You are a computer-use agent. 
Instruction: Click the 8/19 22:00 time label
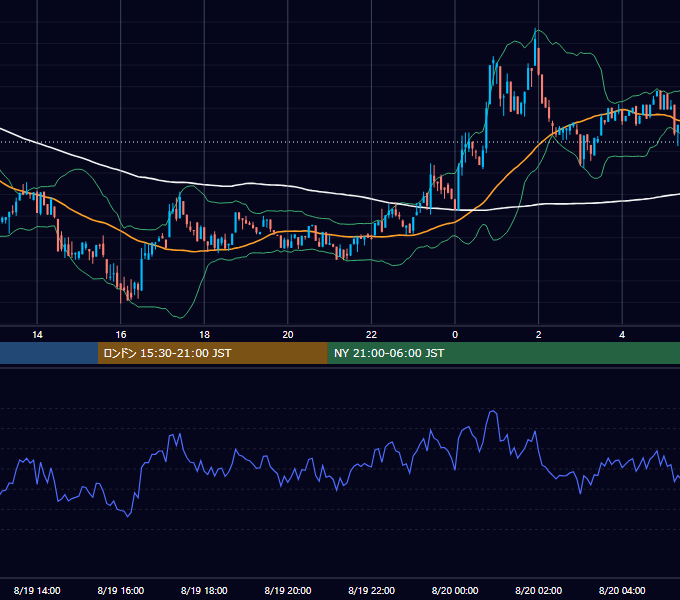click(371, 590)
